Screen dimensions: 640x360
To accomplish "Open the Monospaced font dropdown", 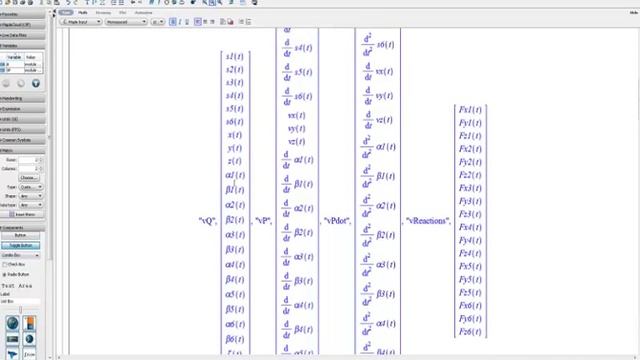I will (x=126, y=22).
